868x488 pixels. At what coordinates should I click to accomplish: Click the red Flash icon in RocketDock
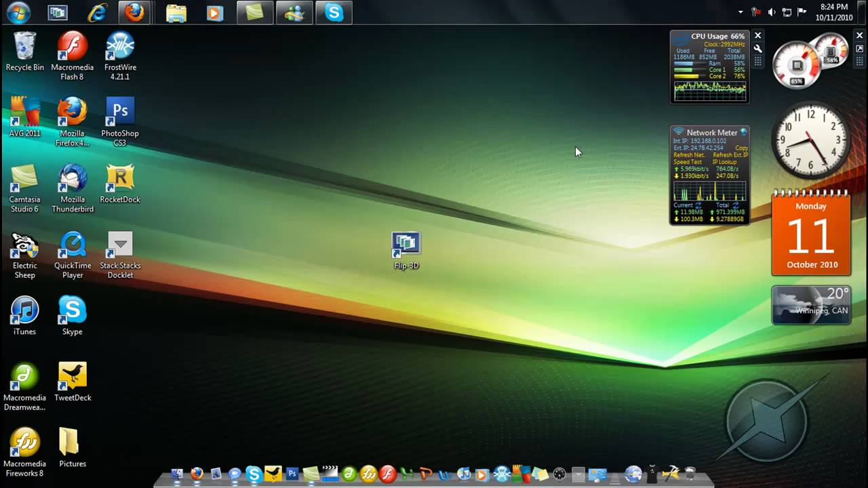387,474
